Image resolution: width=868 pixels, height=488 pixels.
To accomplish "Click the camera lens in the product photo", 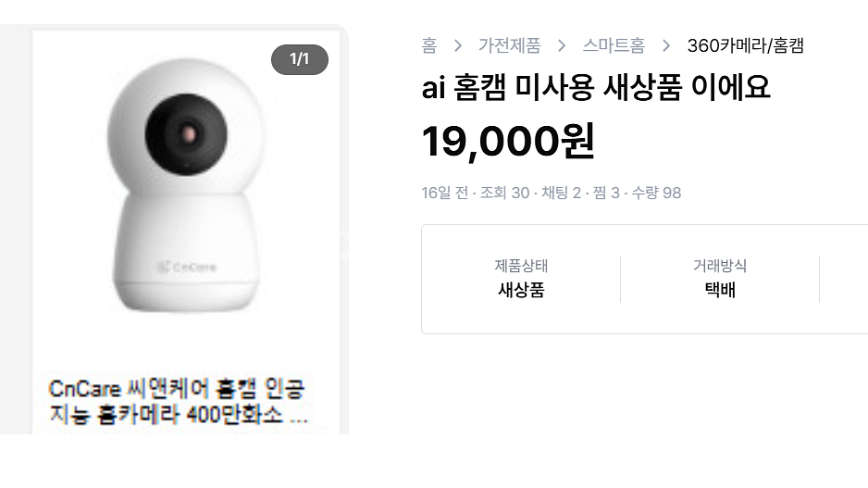I will [190, 132].
